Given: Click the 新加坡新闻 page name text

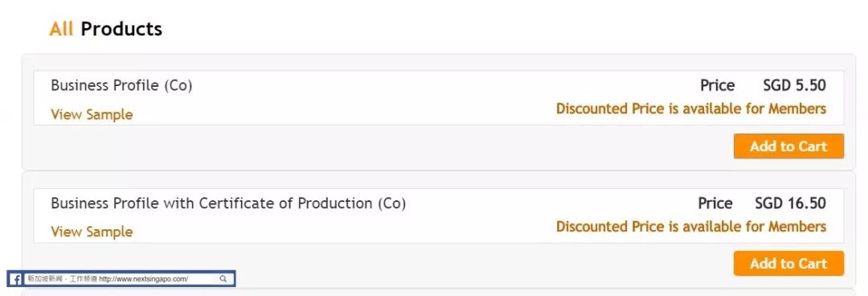Looking at the screenshot, I should pos(45,279).
